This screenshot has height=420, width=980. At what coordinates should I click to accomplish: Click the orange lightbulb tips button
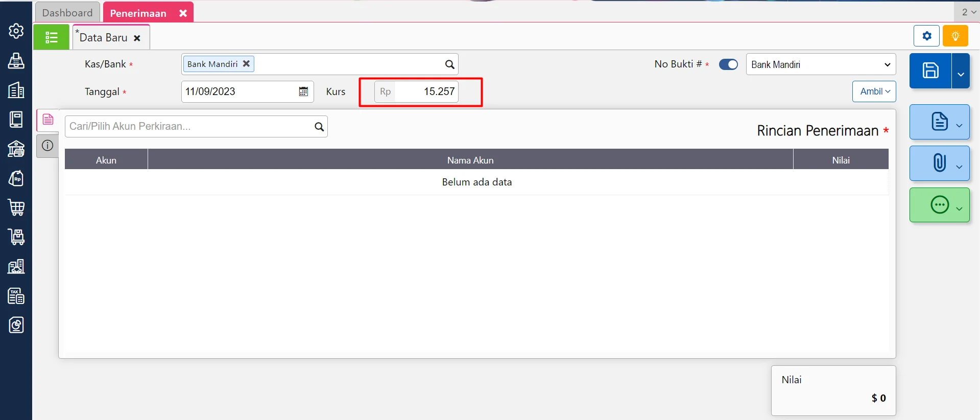tap(955, 36)
